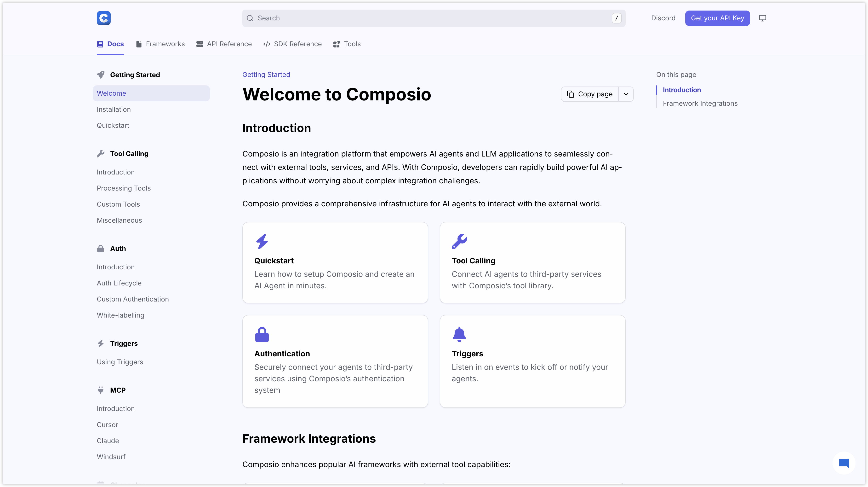Viewport: 868px width, 487px height.
Task: Click Get your API Key button
Action: [x=717, y=18]
